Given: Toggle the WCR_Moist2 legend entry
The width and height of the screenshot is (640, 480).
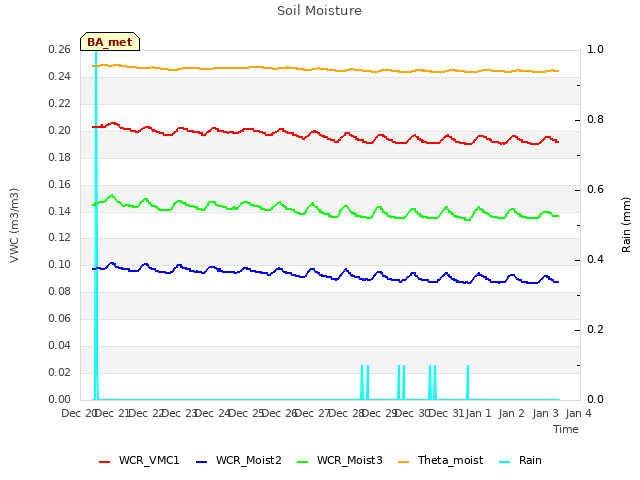Looking at the screenshot, I should [239, 460].
